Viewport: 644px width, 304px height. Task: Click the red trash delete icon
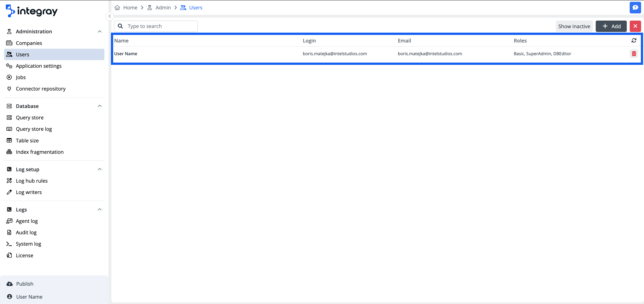(633, 53)
